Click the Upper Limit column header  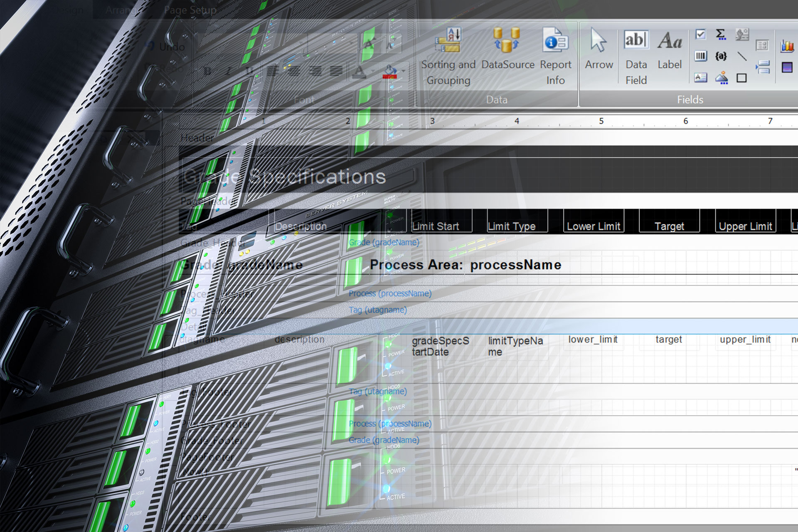tap(745, 226)
